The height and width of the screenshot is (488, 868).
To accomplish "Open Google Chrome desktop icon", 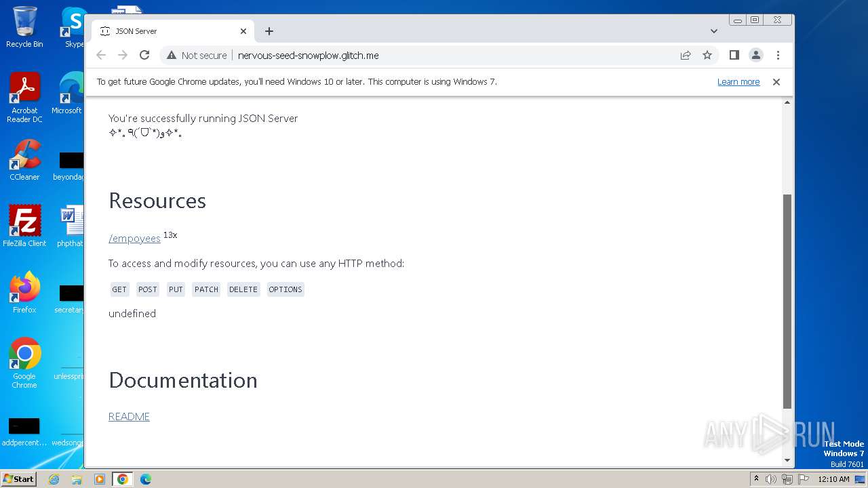I will coord(24,363).
